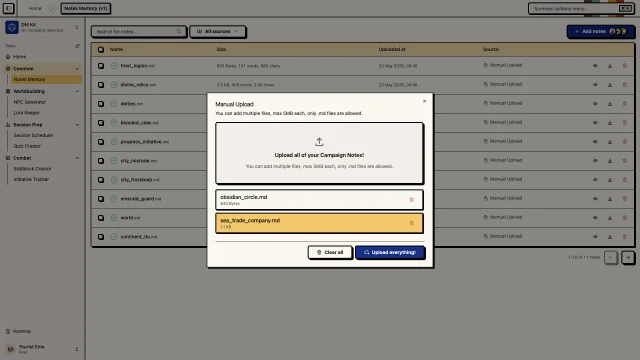This screenshot has height=360, width=640.
Task: Open the DM Kit campaign switcher
Action: pos(42,27)
